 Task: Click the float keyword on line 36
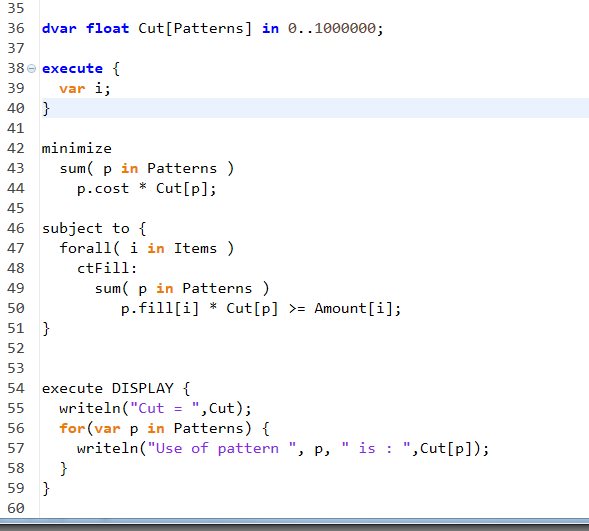pyautogui.click(x=107, y=28)
